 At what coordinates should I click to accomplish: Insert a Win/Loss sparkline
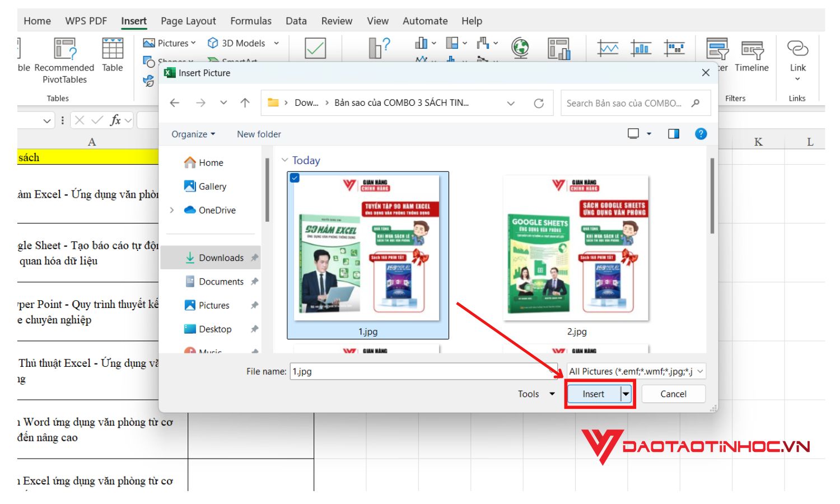(674, 48)
